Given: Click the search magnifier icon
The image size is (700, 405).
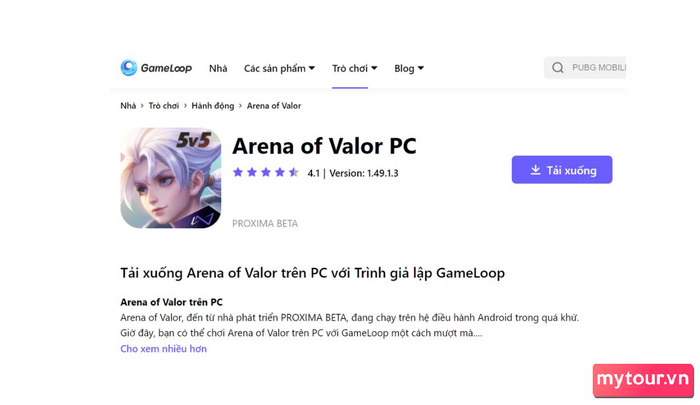Looking at the screenshot, I should (558, 68).
